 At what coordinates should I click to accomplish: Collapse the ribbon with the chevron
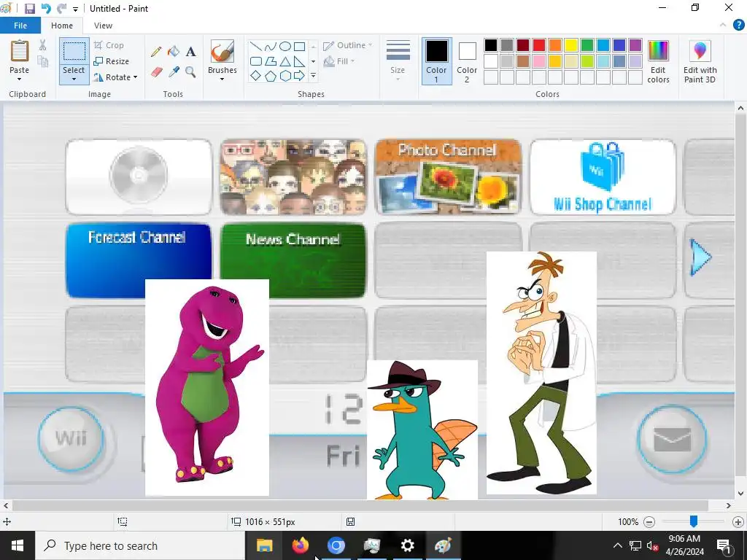click(723, 26)
